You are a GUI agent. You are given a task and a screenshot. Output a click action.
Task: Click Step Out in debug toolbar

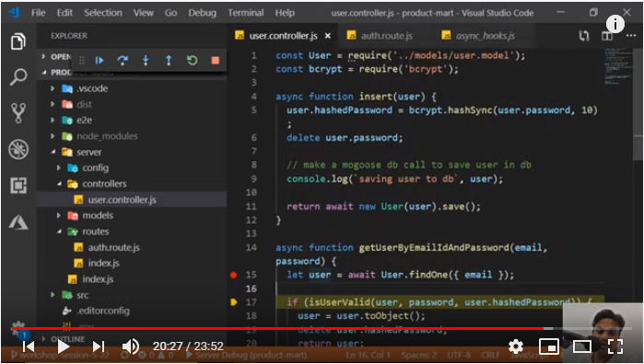169,61
